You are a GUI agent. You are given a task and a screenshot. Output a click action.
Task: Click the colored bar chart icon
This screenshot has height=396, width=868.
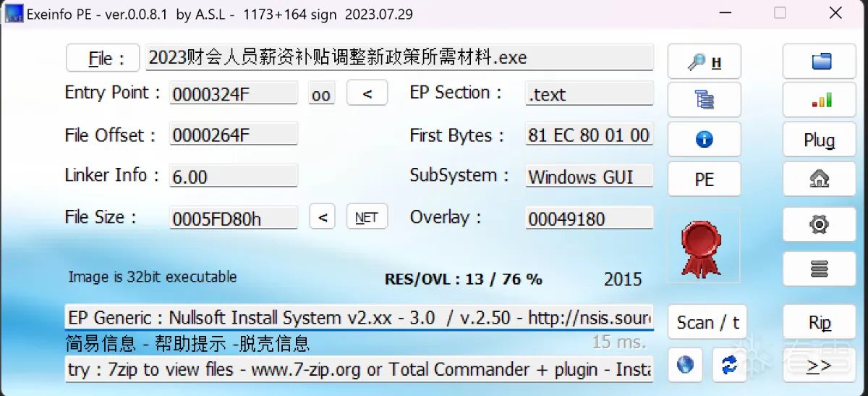click(820, 100)
